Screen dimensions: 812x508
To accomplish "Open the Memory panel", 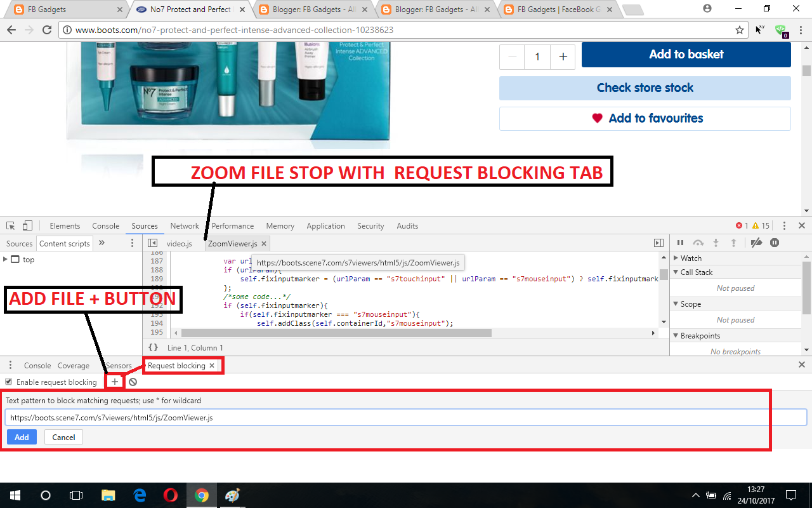I will click(x=280, y=225).
